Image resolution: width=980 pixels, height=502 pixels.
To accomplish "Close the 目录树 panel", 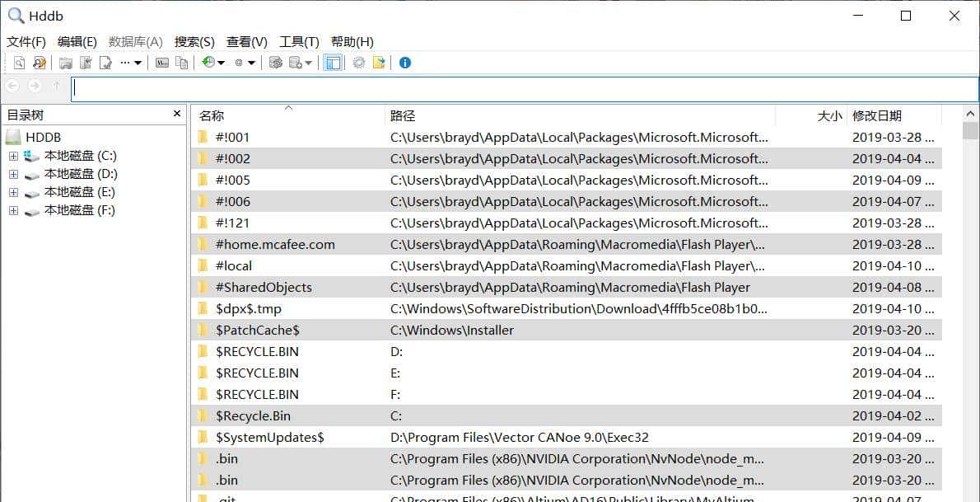I will (177, 114).
